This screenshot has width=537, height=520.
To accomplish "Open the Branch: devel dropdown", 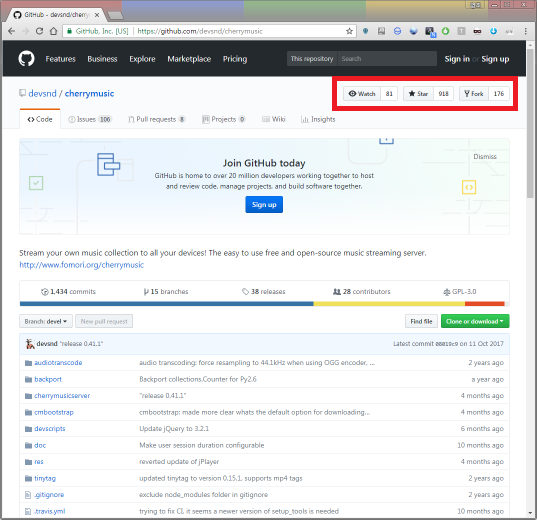I will pos(46,321).
